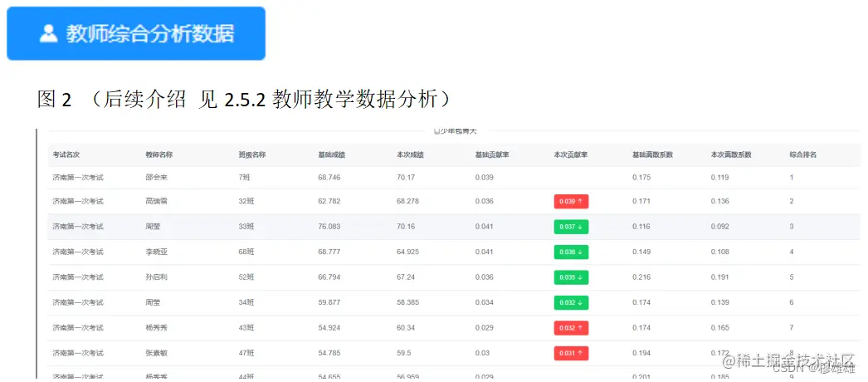Click current score 70.17
The image size is (868, 382).
pos(406,178)
